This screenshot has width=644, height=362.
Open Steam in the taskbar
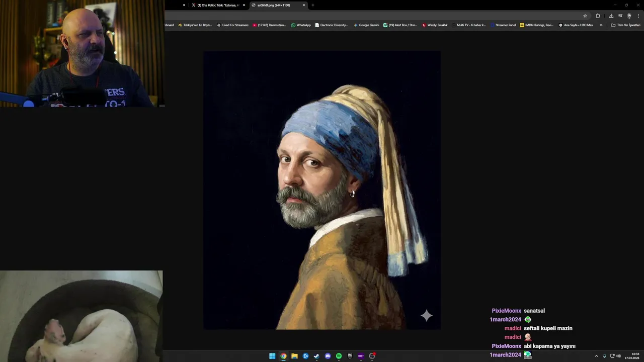point(316,356)
